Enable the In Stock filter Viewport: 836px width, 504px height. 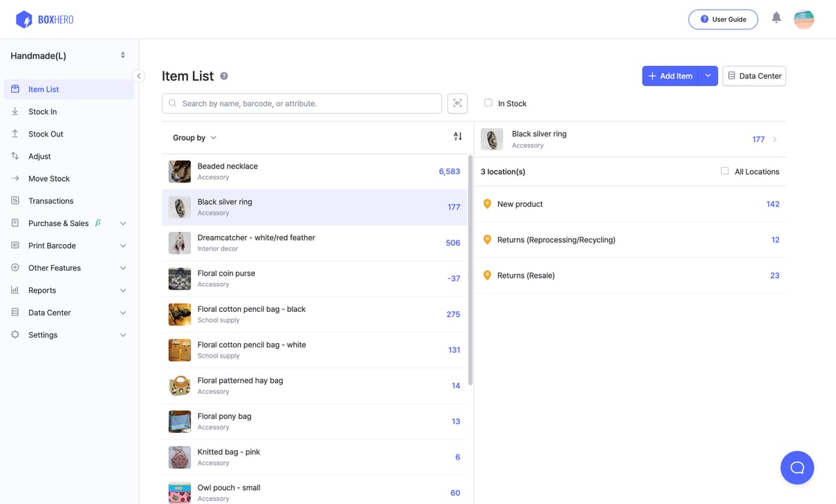click(488, 103)
